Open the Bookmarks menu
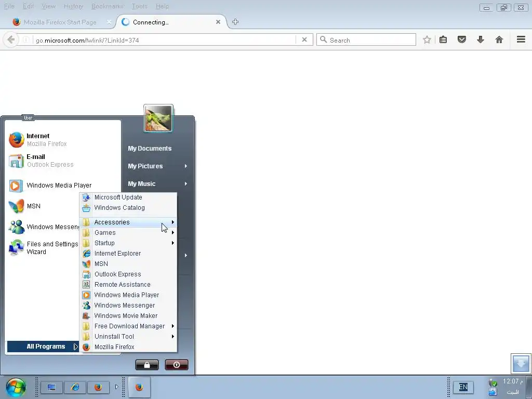532x399 pixels. tap(107, 6)
